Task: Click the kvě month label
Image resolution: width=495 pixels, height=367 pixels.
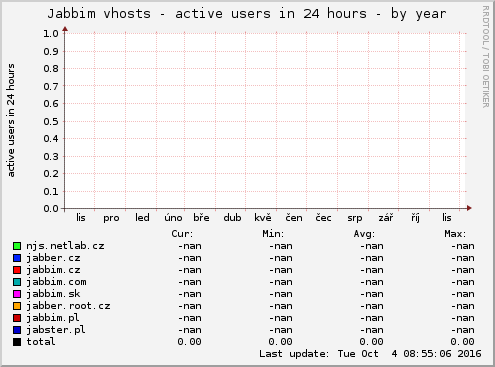Action: 263,218
